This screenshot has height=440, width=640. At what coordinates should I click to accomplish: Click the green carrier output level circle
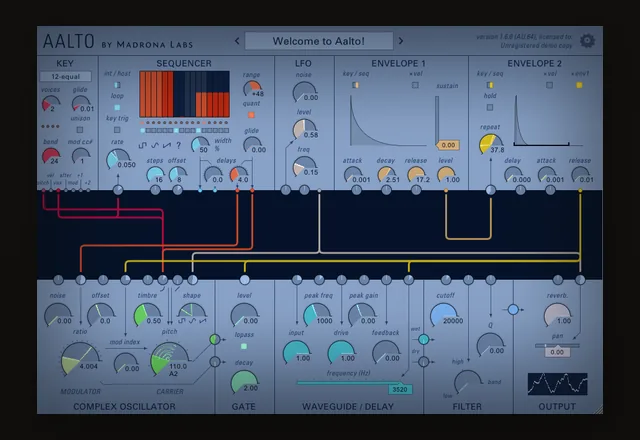click(215, 339)
